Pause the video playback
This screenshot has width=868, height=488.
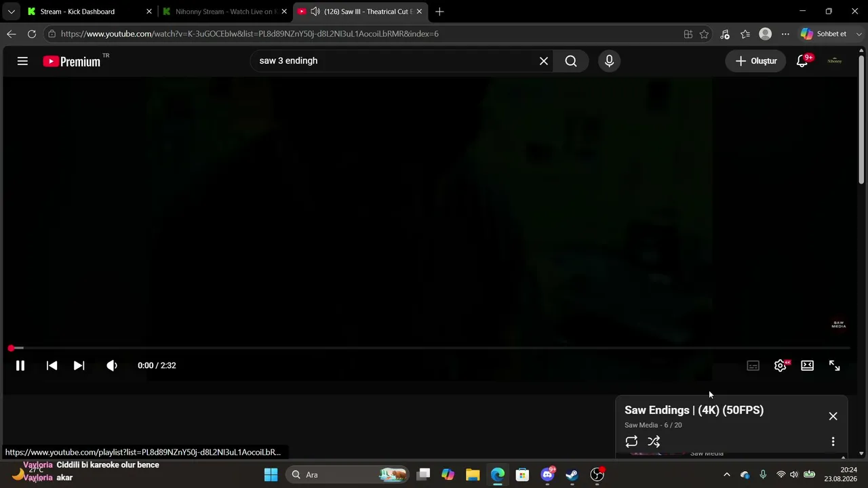pyautogui.click(x=20, y=365)
